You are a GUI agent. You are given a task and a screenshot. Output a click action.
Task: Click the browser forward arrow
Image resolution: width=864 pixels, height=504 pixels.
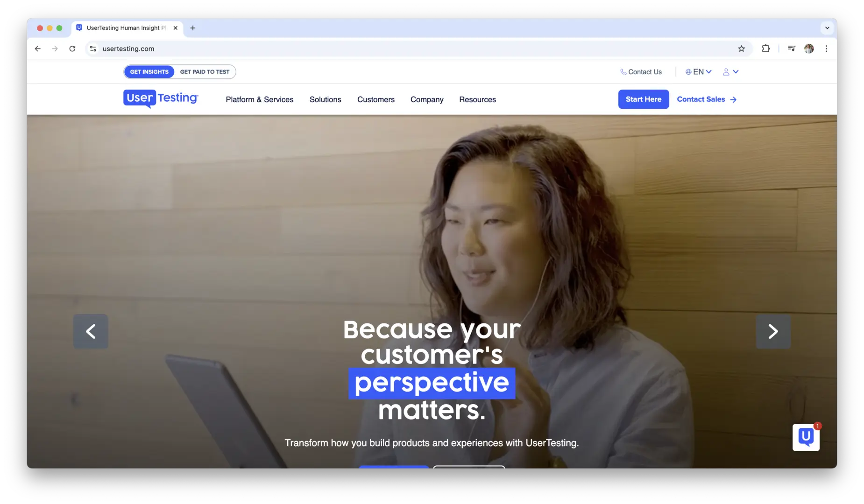point(55,49)
